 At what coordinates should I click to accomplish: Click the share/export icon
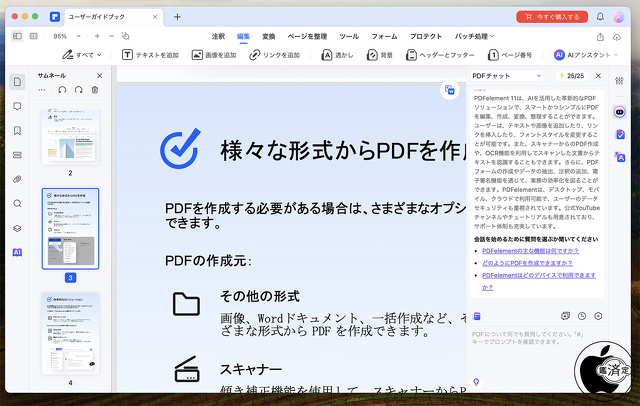[x=600, y=37]
